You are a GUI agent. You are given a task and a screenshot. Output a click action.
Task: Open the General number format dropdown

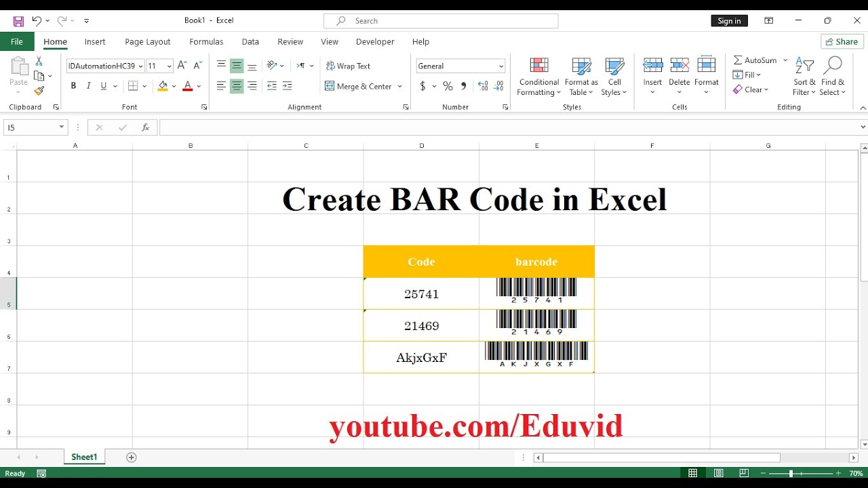click(501, 66)
